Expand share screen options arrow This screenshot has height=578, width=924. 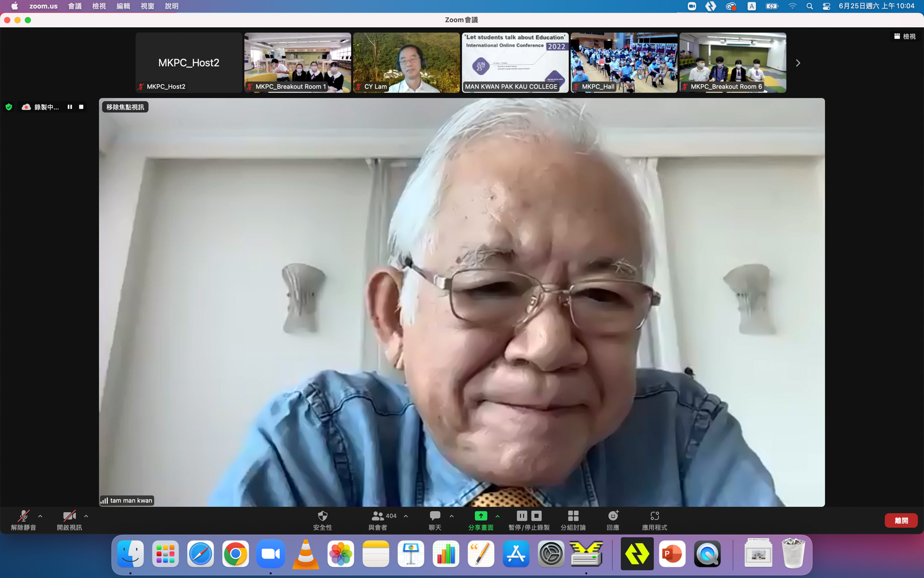[x=498, y=516]
